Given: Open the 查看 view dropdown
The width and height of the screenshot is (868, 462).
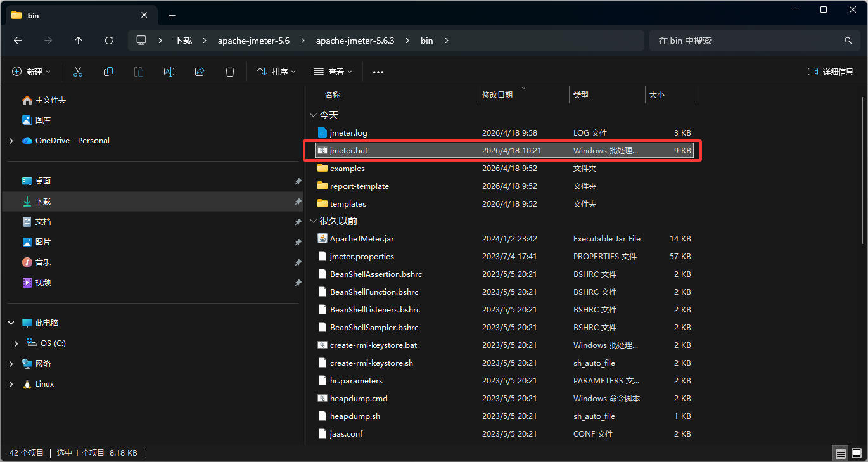Looking at the screenshot, I should point(333,72).
